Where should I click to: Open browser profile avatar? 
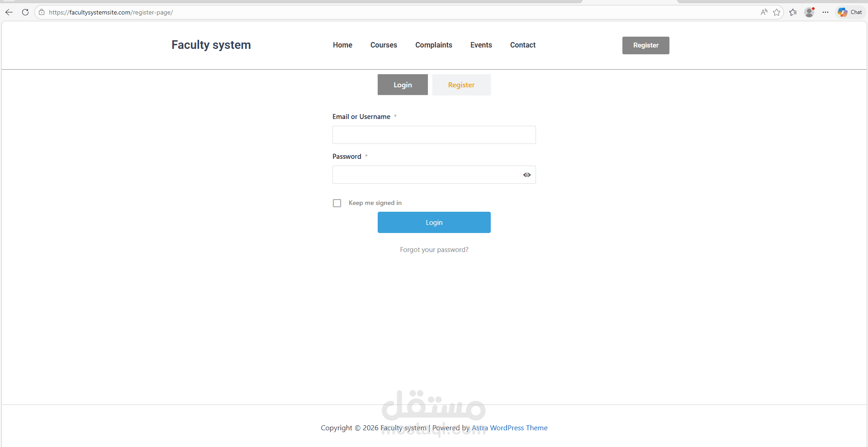point(809,12)
